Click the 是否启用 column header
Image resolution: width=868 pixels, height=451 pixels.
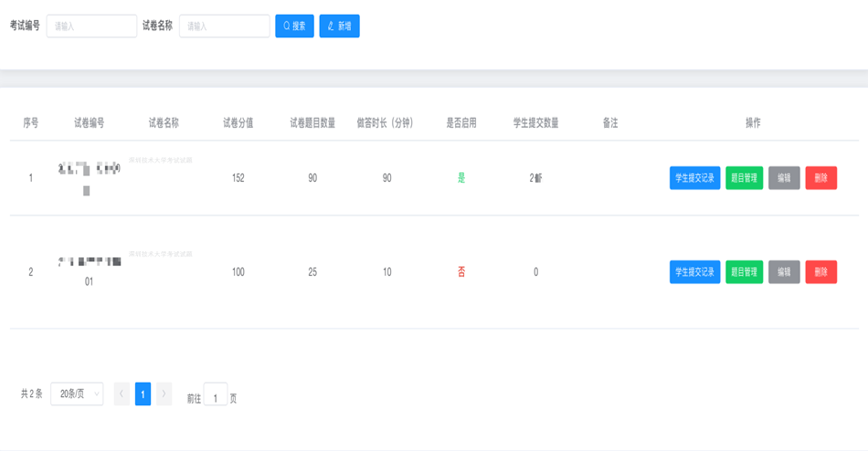point(461,123)
